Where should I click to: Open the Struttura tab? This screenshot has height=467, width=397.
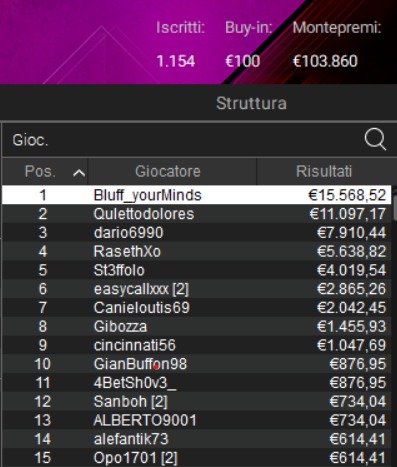pyautogui.click(x=251, y=103)
